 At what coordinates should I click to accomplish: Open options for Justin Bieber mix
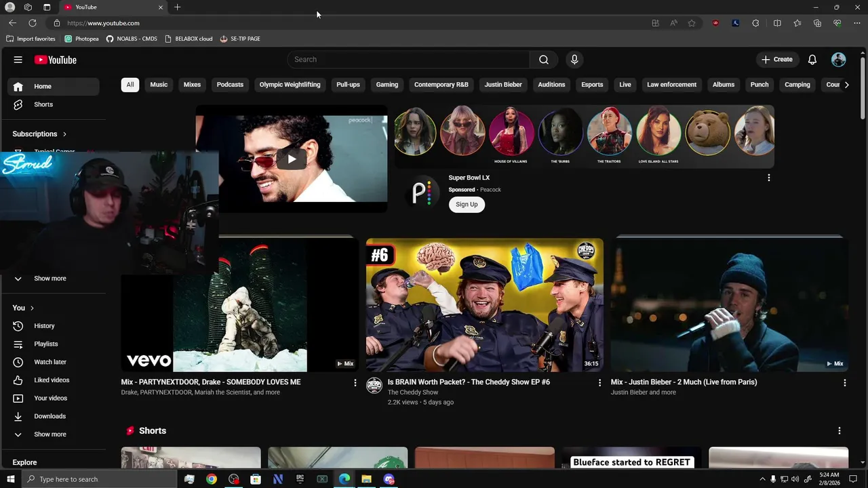[x=845, y=383]
